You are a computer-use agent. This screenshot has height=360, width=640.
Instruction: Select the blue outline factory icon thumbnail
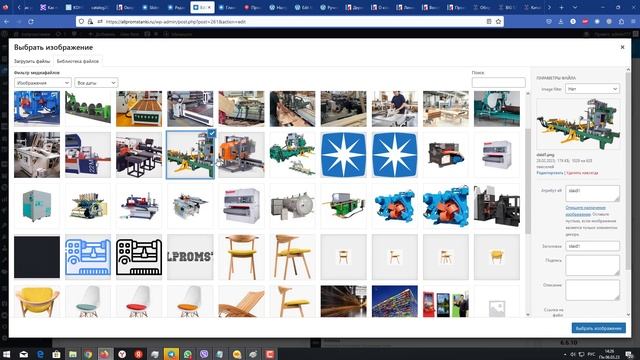88,257
